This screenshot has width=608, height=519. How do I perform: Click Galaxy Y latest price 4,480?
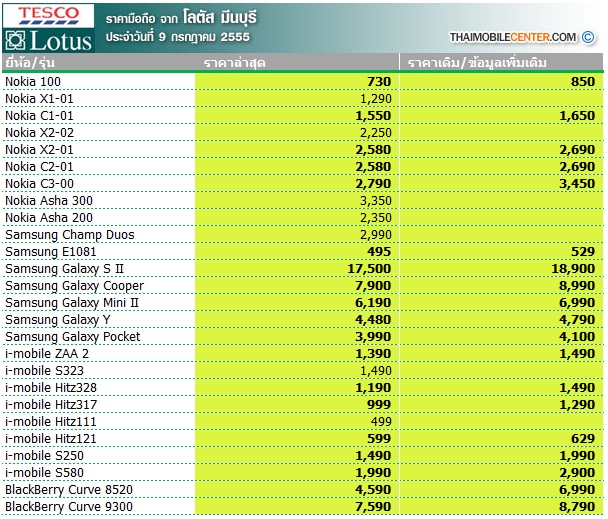click(373, 320)
